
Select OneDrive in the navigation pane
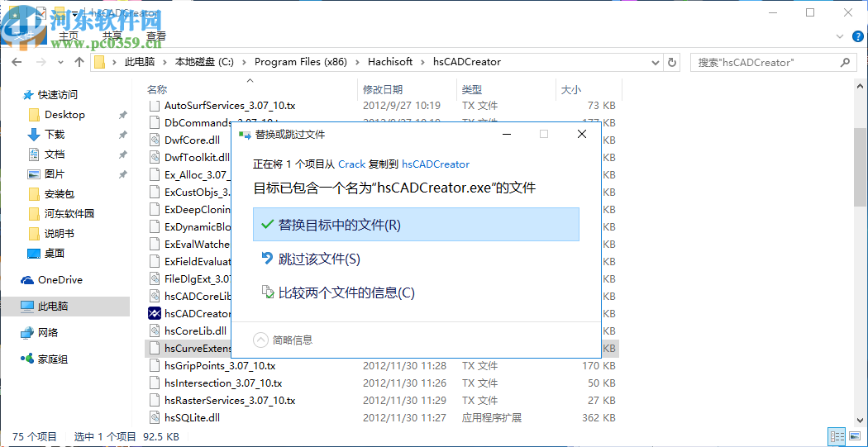(60, 280)
